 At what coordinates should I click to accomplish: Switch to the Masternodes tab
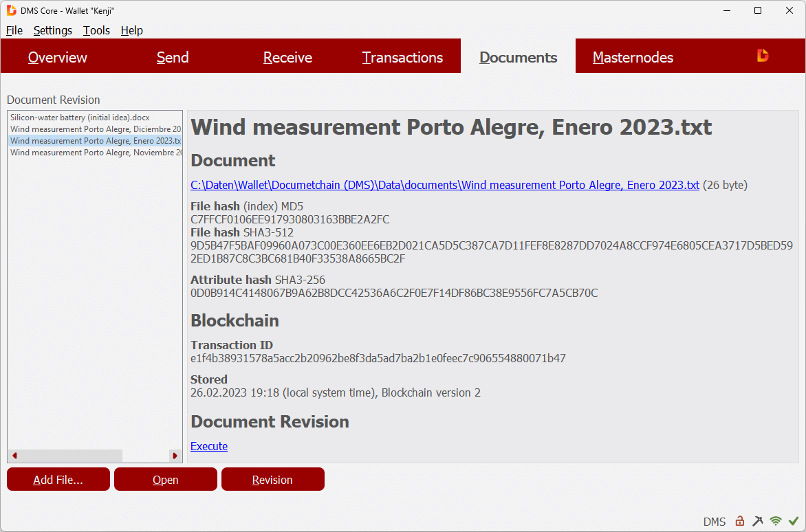coord(633,57)
